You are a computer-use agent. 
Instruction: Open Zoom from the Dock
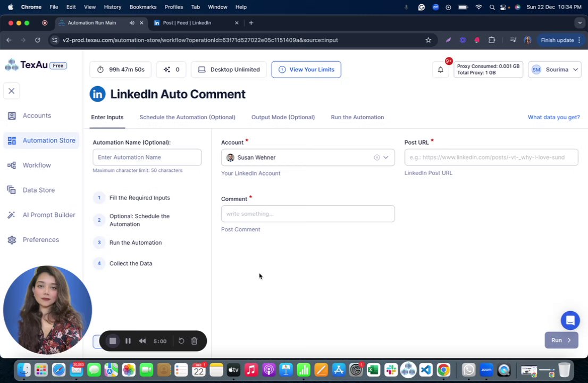[486, 370]
